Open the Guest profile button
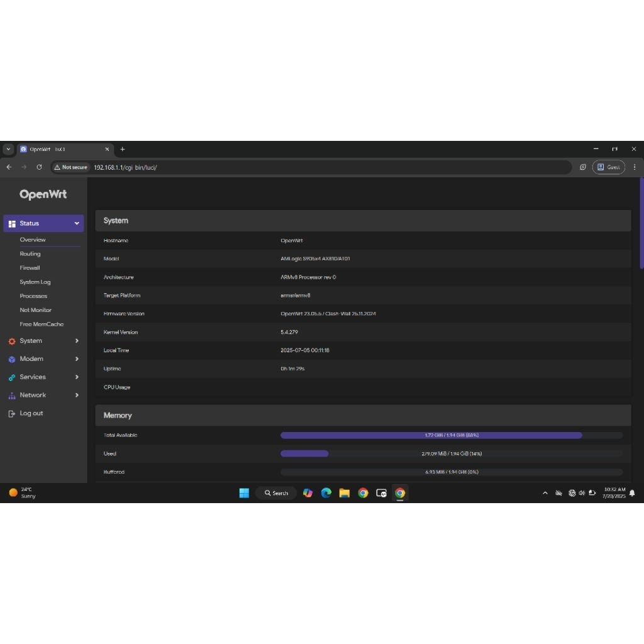The height and width of the screenshot is (644, 644). click(x=608, y=167)
